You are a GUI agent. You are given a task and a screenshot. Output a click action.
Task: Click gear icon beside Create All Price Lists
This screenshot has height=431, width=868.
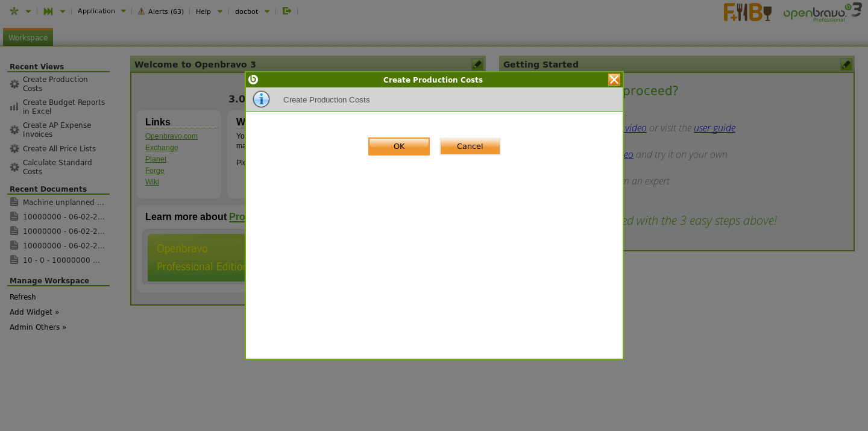tap(14, 149)
